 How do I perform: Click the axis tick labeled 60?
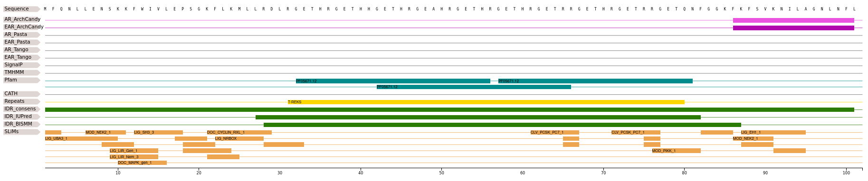523,173
